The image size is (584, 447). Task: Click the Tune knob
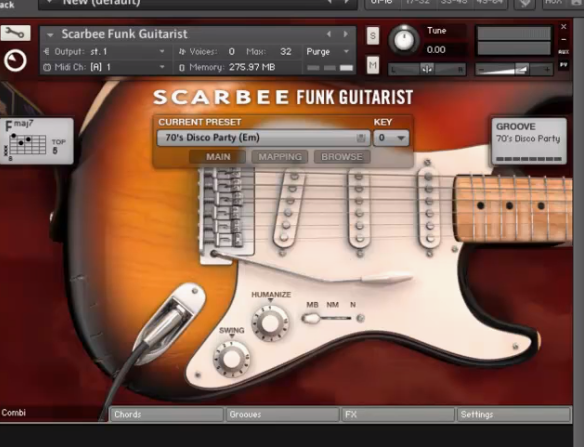(404, 40)
